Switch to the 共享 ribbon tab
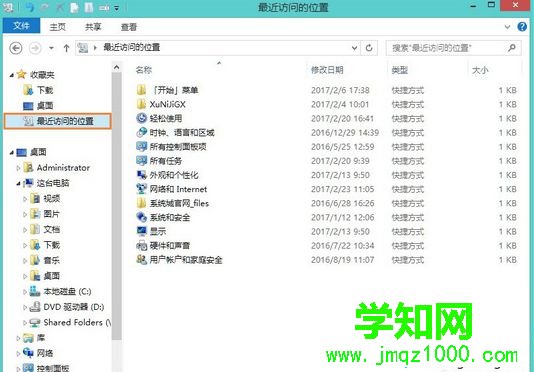Viewport: 534px width, 372px height. point(93,27)
